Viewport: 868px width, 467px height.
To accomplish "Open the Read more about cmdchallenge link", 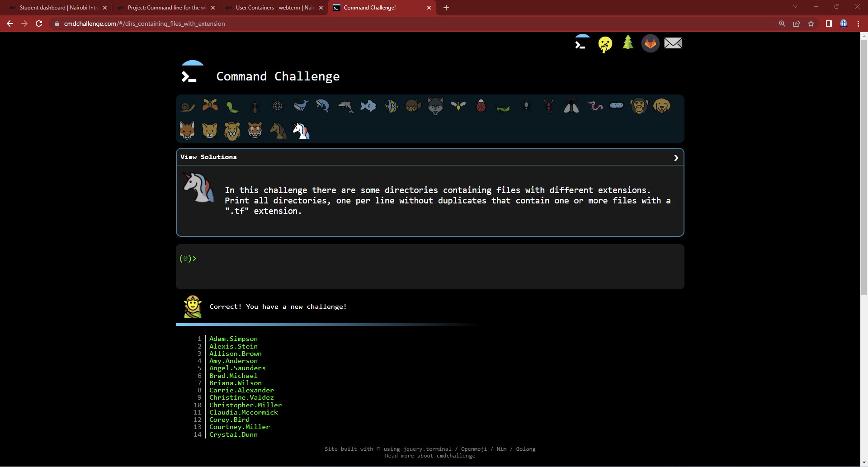I will pos(429,456).
